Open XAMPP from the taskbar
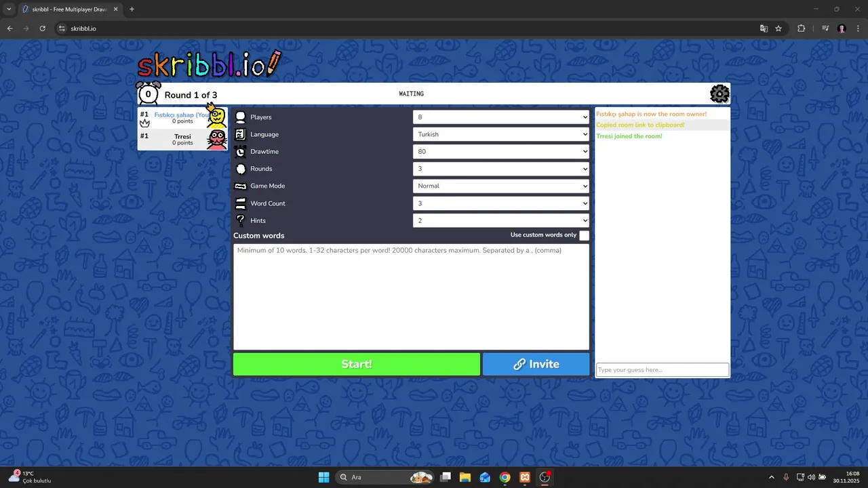This screenshot has width=868, height=488. coord(525,477)
